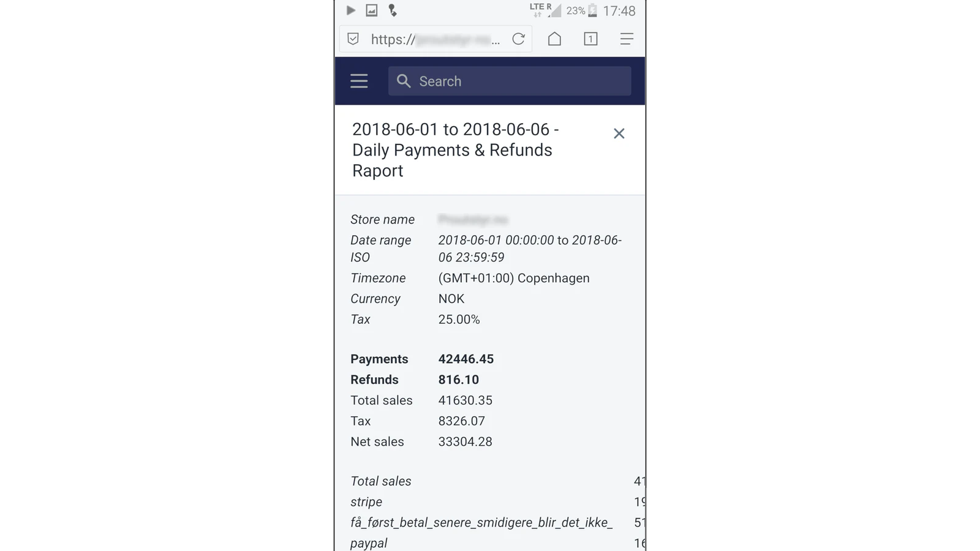Click the Refunds value 816.10
The width and height of the screenshot is (980, 551).
tap(458, 380)
